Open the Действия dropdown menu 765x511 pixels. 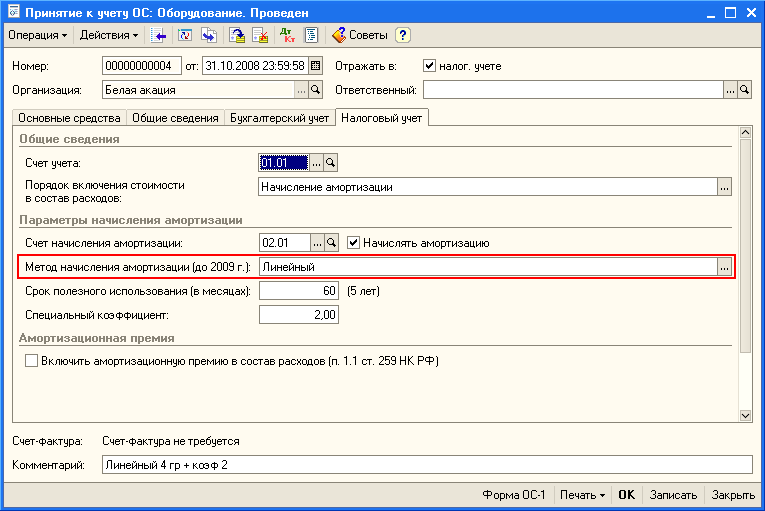[109, 35]
